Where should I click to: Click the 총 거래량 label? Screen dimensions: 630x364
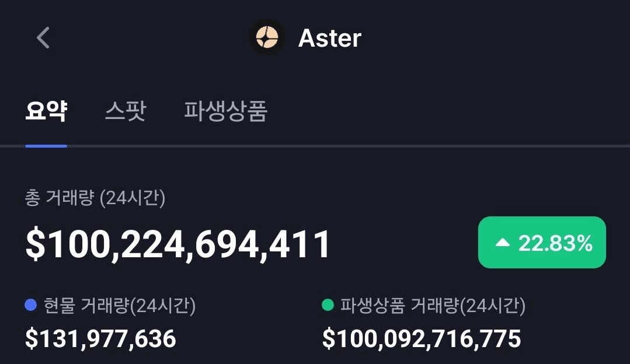60,198
